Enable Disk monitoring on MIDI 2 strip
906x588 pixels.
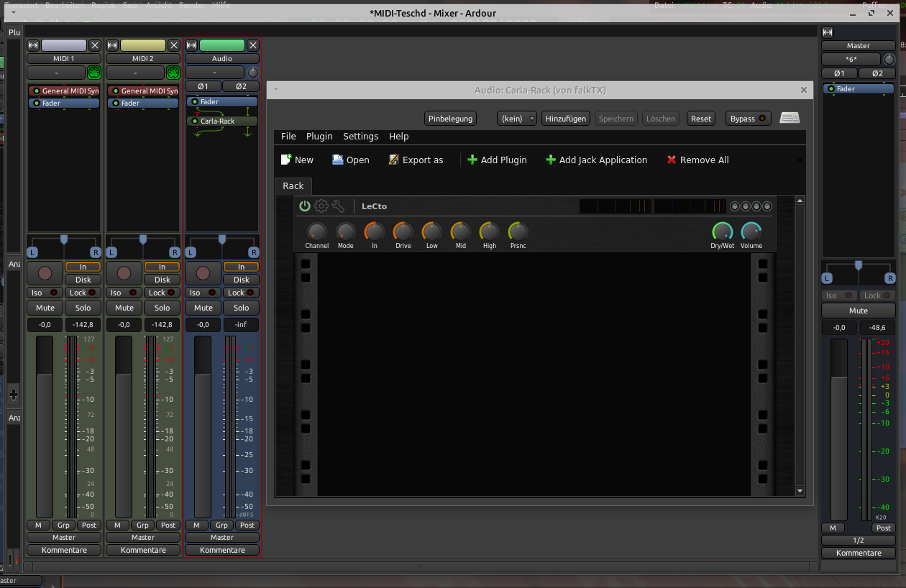tap(162, 280)
